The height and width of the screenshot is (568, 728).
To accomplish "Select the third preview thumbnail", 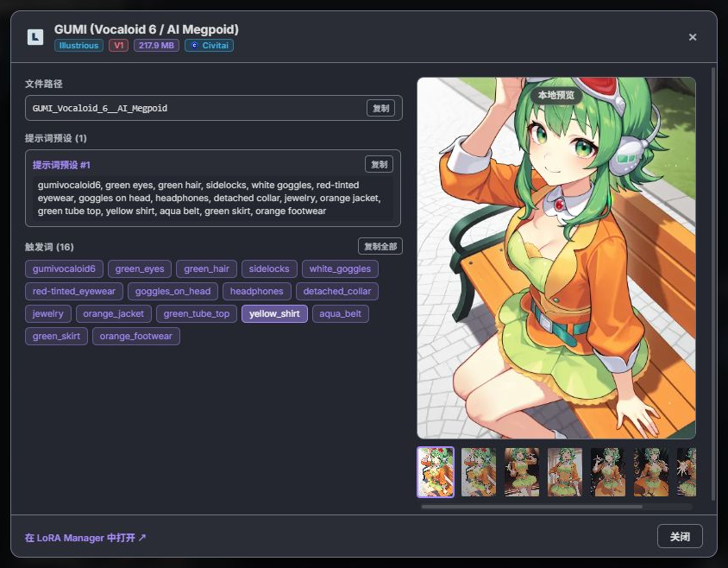I will (x=522, y=472).
